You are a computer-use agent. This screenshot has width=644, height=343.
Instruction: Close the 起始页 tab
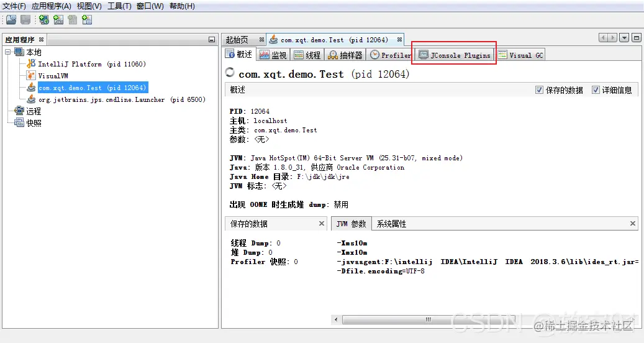tap(261, 39)
